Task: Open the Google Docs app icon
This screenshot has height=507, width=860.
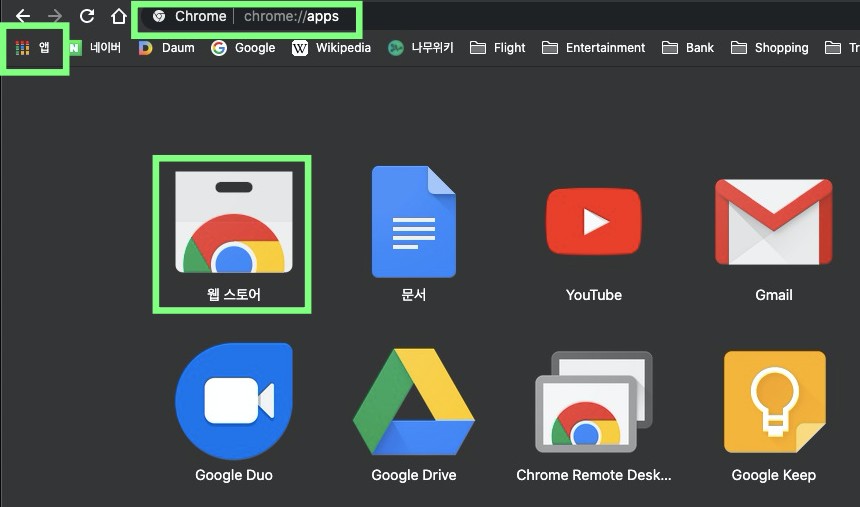Action: (413, 222)
